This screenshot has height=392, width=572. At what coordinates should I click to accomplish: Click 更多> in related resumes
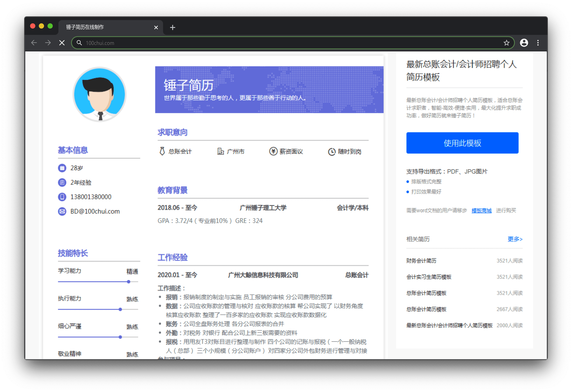click(x=515, y=239)
